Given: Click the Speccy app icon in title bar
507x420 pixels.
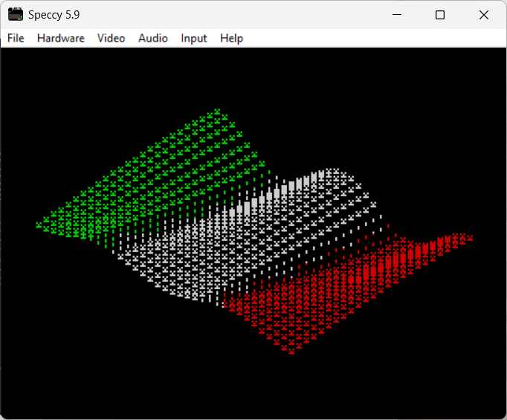Looking at the screenshot, I should (x=16, y=15).
